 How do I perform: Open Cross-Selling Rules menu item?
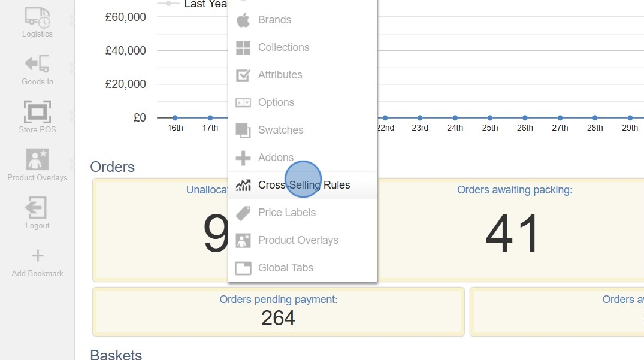(x=304, y=185)
